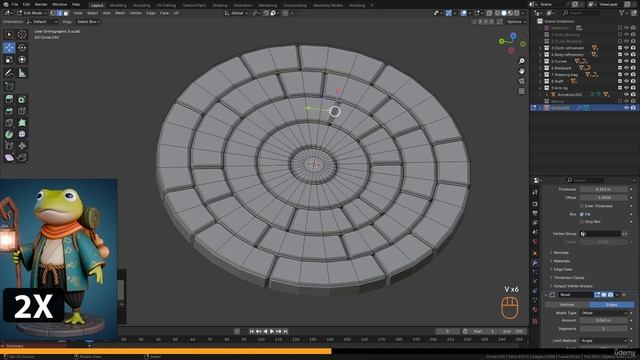Open the Edit Mode dropdown
Image resolution: width=640 pixels, height=360 pixels.
[x=32, y=13]
